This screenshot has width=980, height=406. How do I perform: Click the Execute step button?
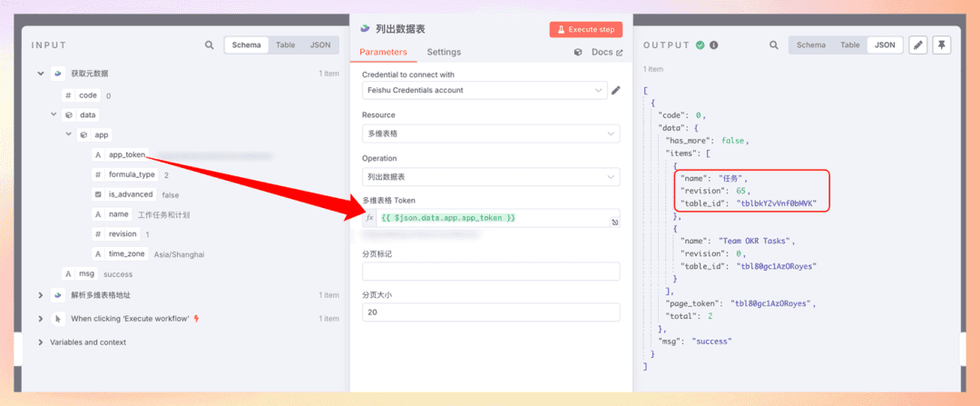[x=585, y=29]
